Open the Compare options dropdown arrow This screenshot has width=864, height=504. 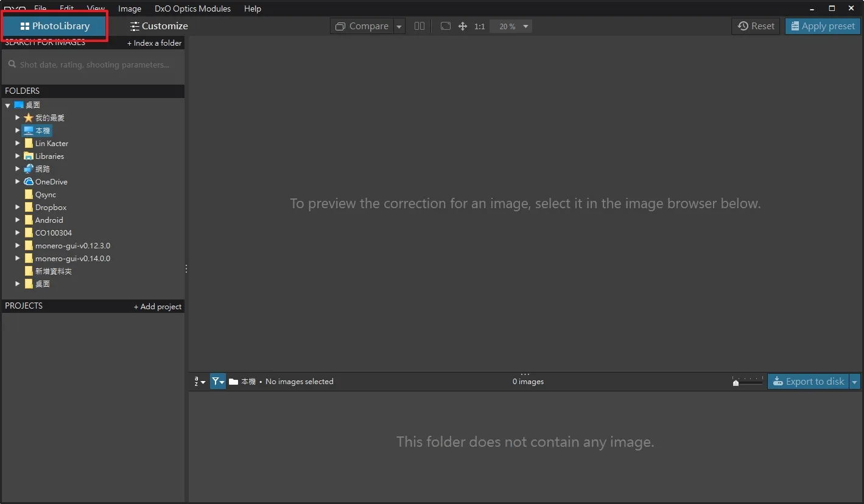(399, 26)
